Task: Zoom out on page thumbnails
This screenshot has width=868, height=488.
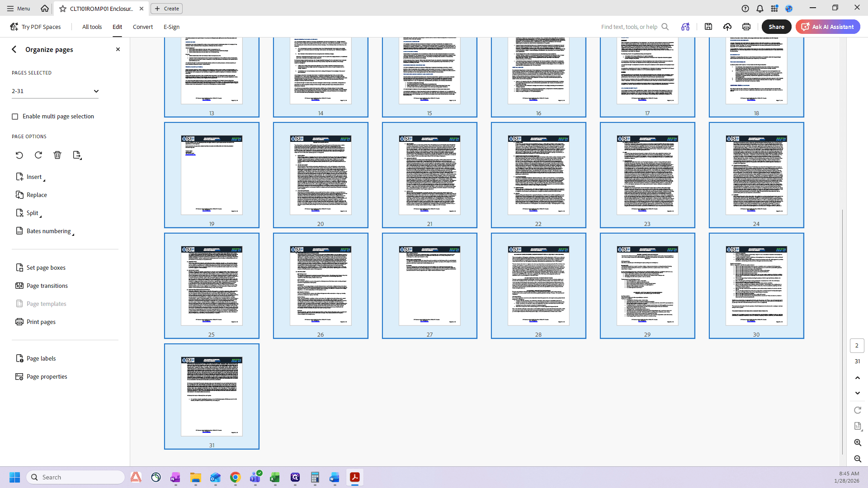Action: tap(858, 459)
